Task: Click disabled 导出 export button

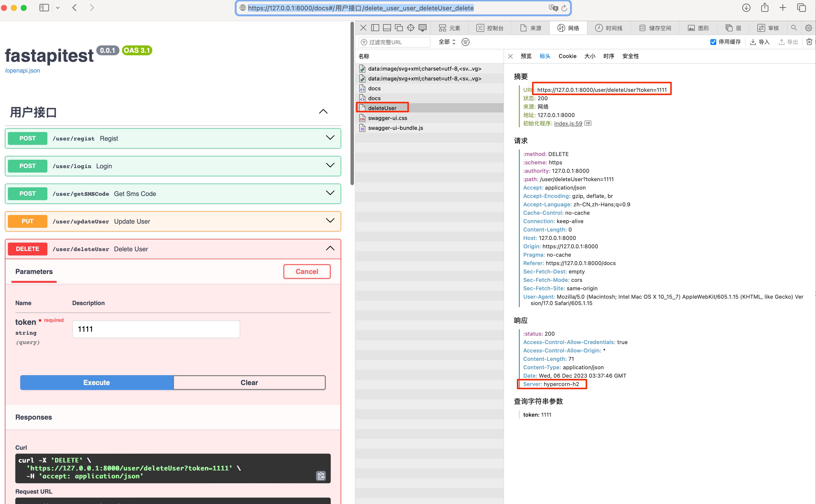Action: coord(788,42)
